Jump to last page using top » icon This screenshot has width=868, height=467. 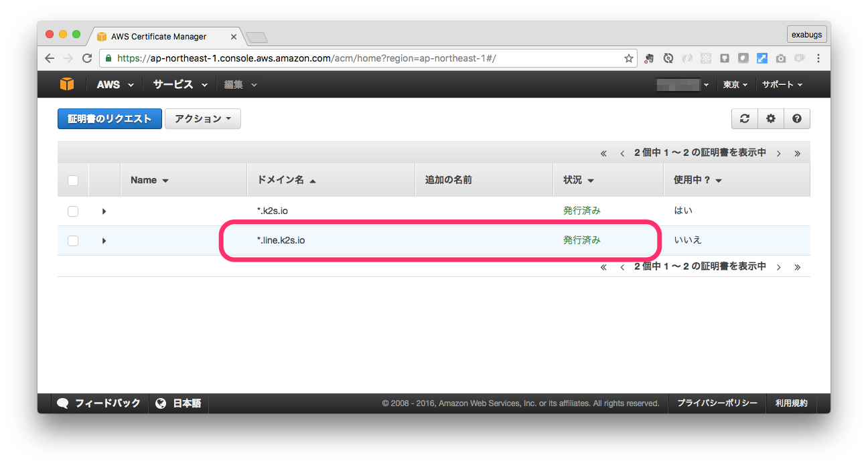pyautogui.click(x=797, y=153)
